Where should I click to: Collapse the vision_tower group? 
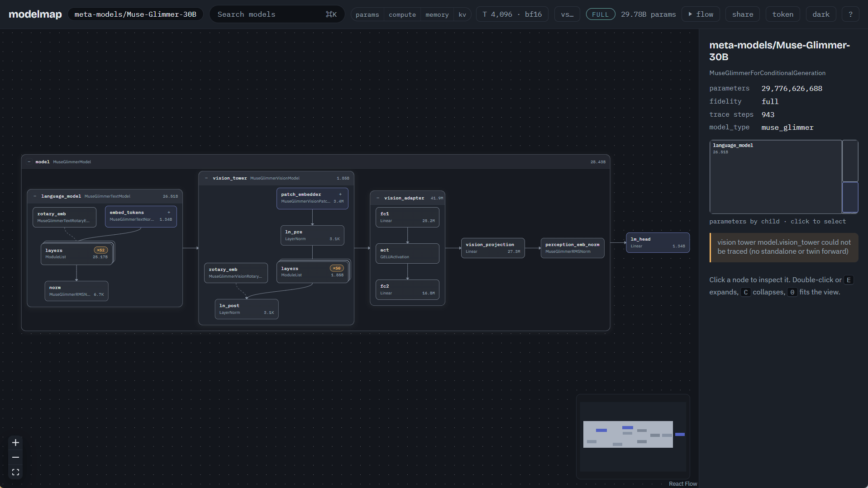[206, 178]
